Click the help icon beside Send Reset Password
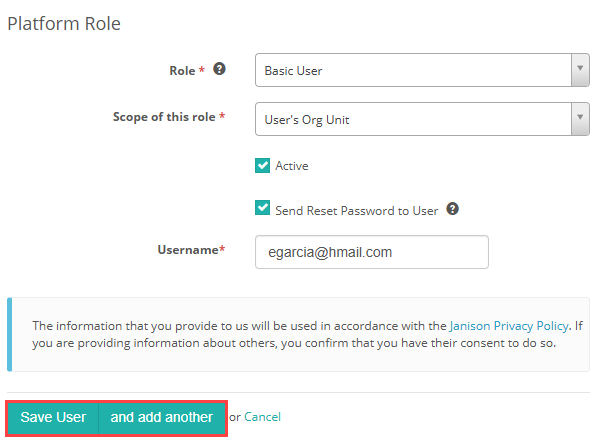Viewport: 600px width, 448px height. [452, 210]
